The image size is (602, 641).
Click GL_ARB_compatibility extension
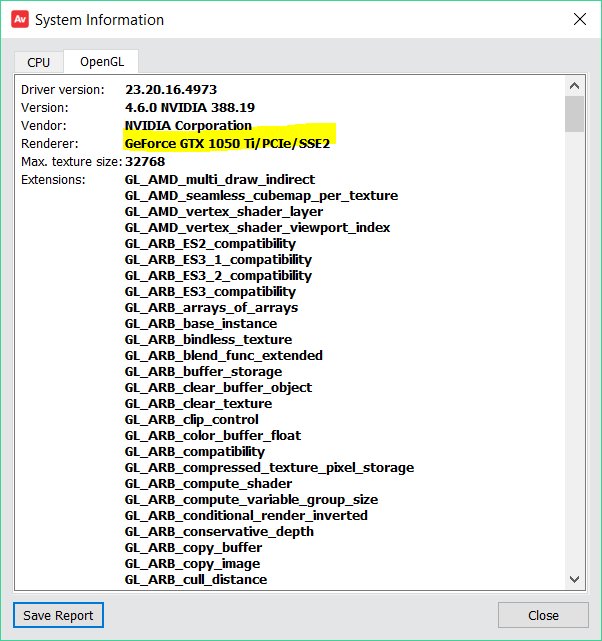(x=195, y=451)
